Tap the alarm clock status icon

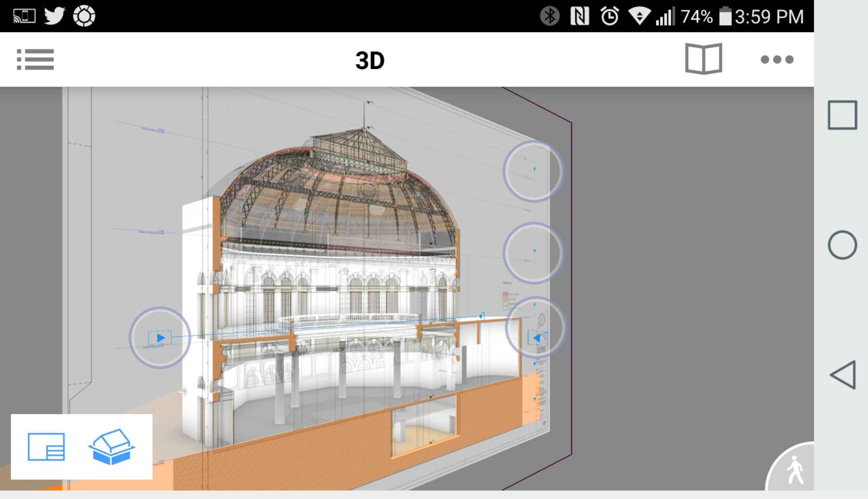[609, 16]
